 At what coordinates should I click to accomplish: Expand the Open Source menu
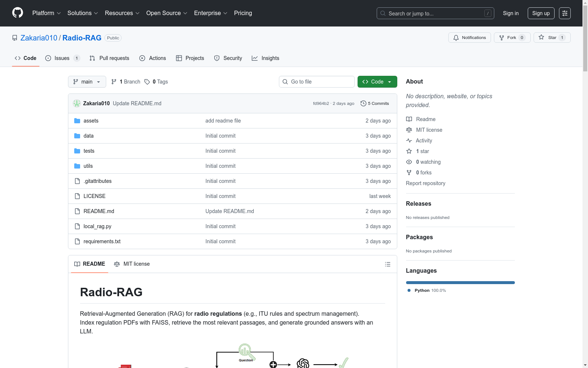(x=167, y=13)
